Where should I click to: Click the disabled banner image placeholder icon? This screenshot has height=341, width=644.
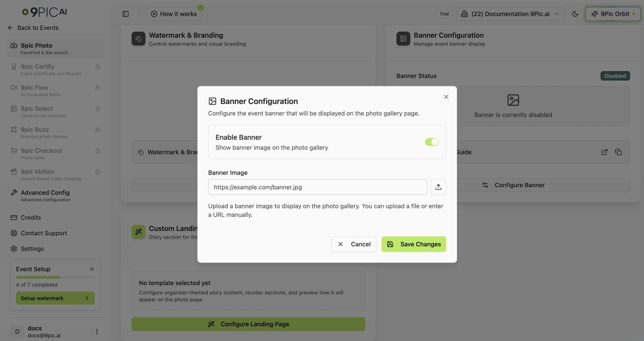click(x=513, y=100)
